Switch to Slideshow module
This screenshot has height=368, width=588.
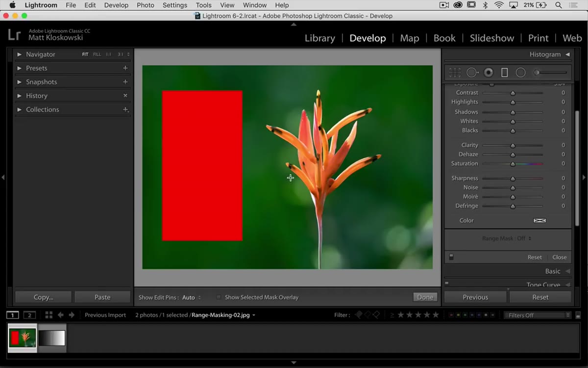tap(492, 38)
